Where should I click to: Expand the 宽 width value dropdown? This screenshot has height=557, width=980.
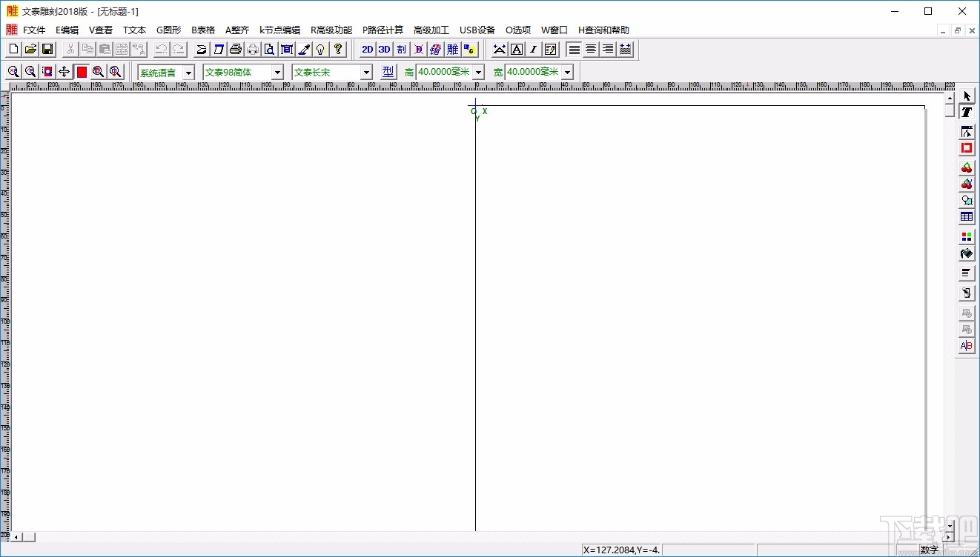pyautogui.click(x=567, y=73)
